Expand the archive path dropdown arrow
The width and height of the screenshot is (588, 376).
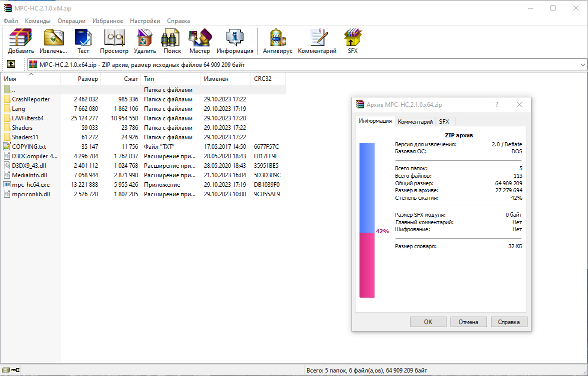583,65
